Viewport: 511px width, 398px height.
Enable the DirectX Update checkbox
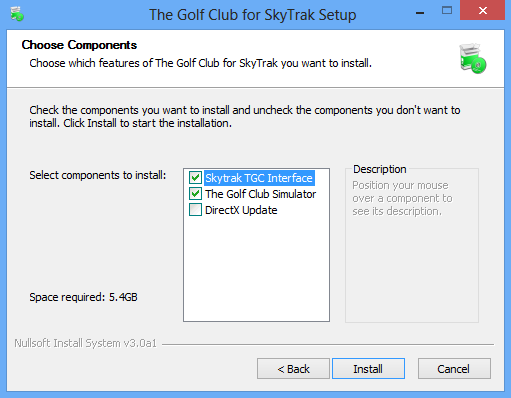point(195,210)
